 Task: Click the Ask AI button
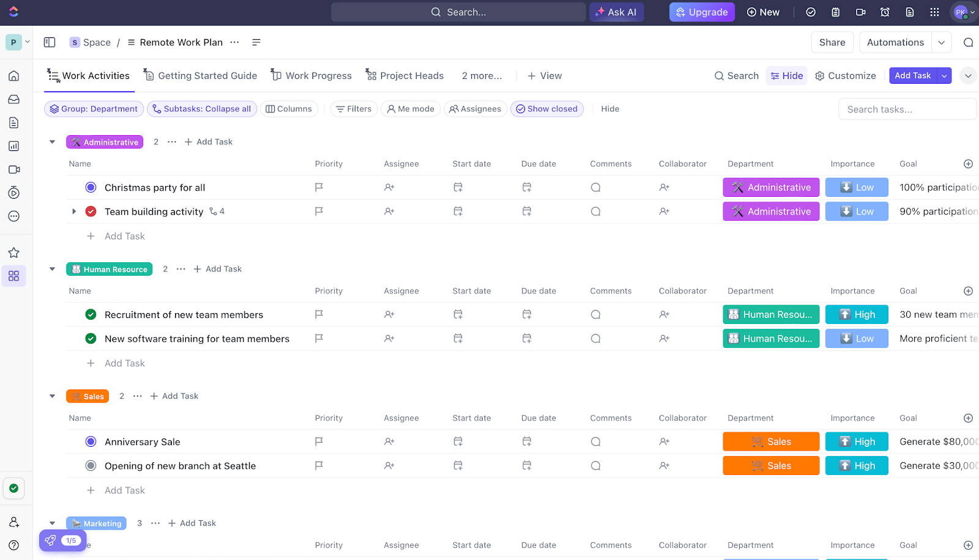pos(616,12)
